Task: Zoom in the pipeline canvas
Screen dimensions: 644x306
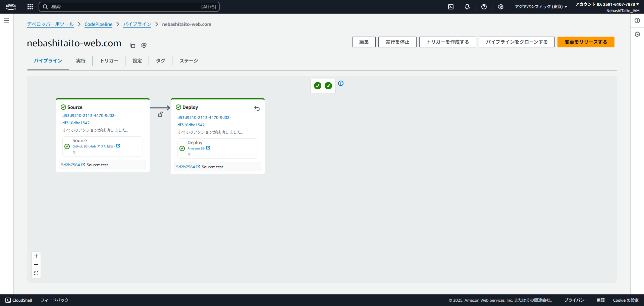Action: pyautogui.click(x=36, y=256)
